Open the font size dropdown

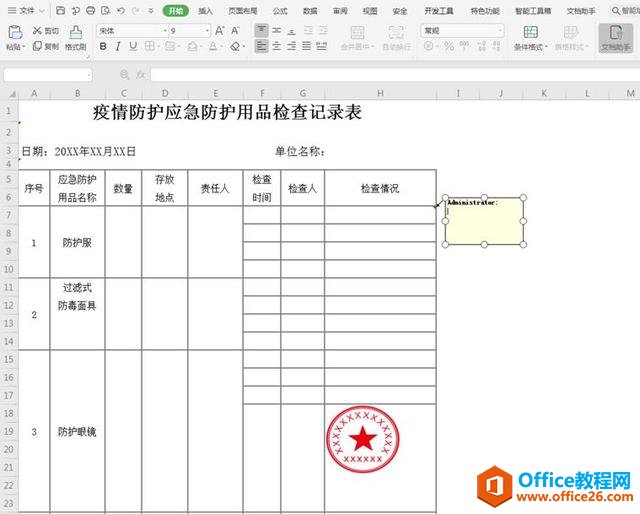[207, 31]
